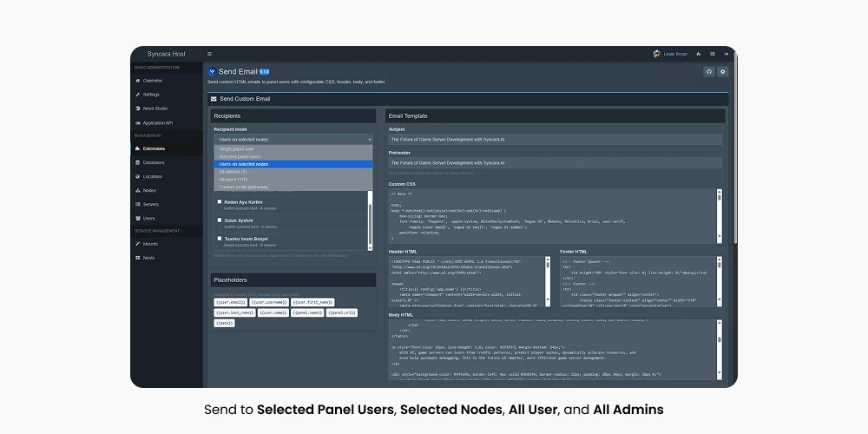Click the first top-bar icon after the user name

[699, 54]
